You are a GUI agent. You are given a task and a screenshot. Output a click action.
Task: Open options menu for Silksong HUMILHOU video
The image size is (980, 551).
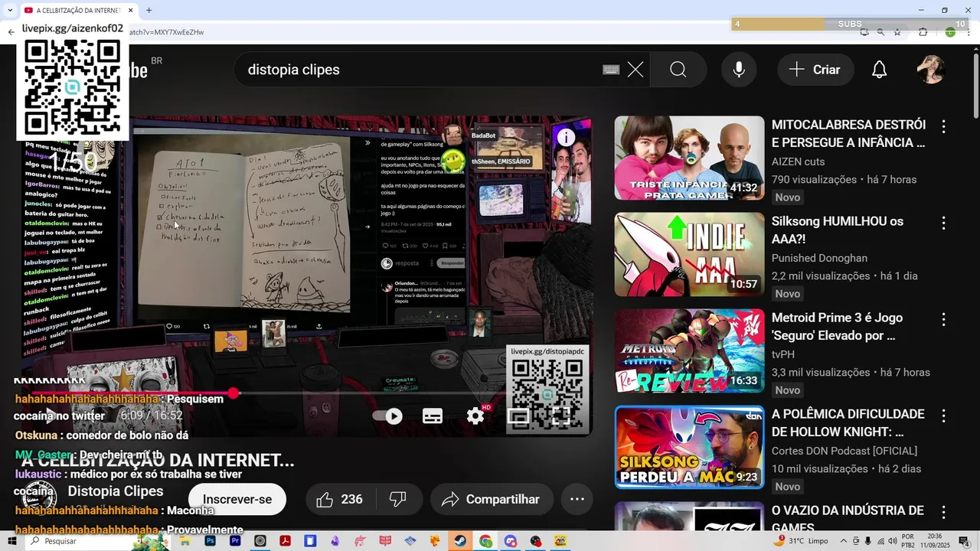coord(943,223)
